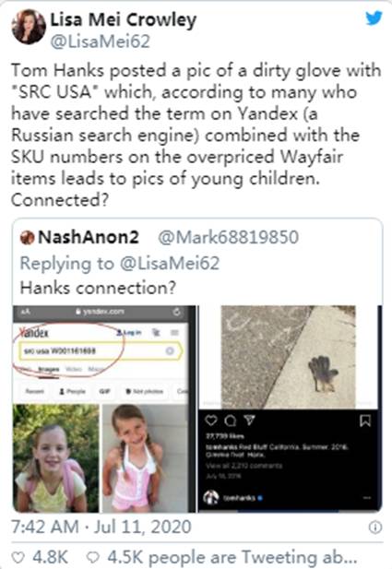The width and height of the screenshot is (392, 569).
Task: Open the @LisaMei62 handle link
Action: 101,41
